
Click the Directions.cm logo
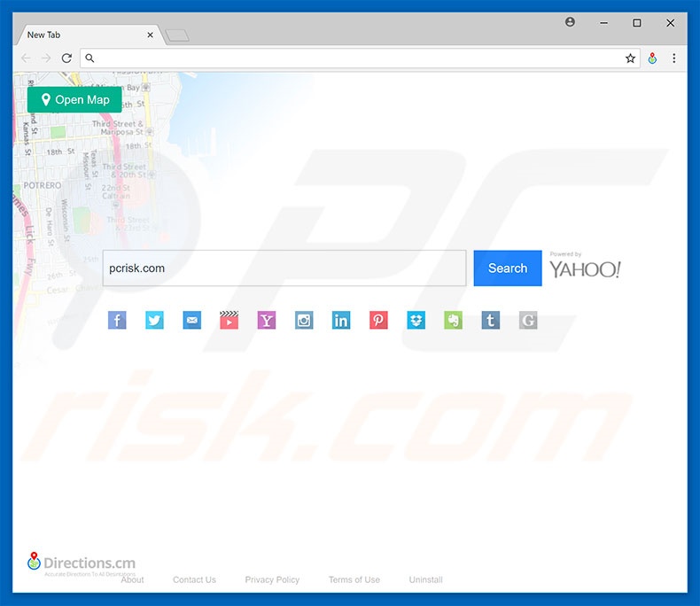(82, 563)
